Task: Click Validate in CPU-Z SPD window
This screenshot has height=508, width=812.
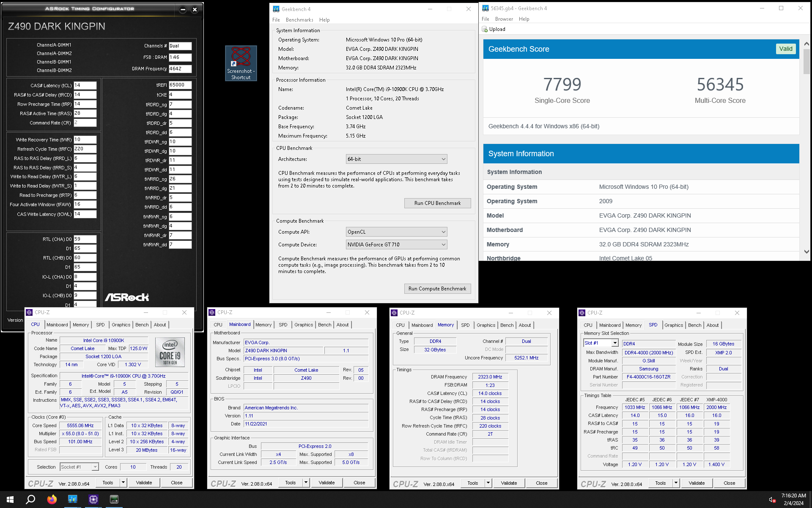Action: (x=697, y=483)
